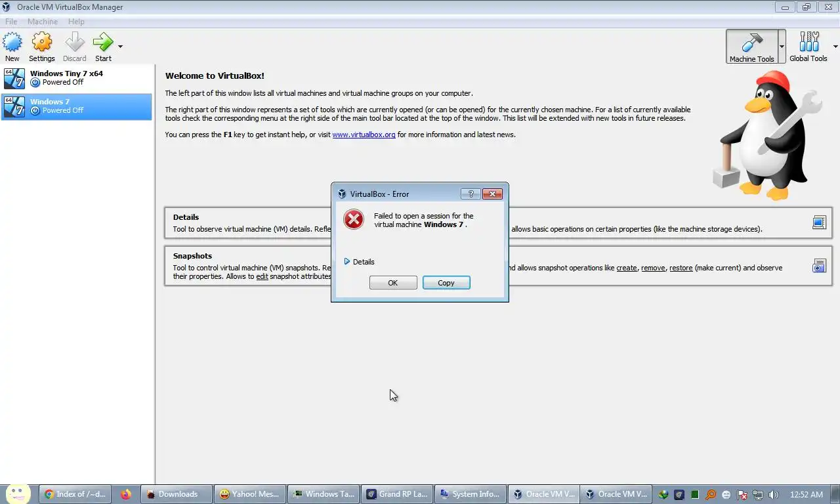Viewport: 840px width, 504px height.
Task: Click the red error X icon
Action: tap(354, 219)
